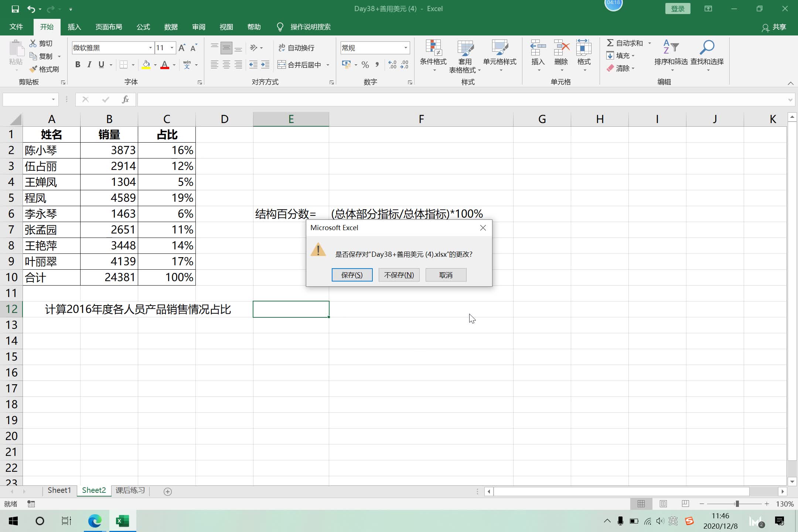Expand Merge and Center (合并后居中) dropdown arrow
The height and width of the screenshot is (532, 798).
328,65
